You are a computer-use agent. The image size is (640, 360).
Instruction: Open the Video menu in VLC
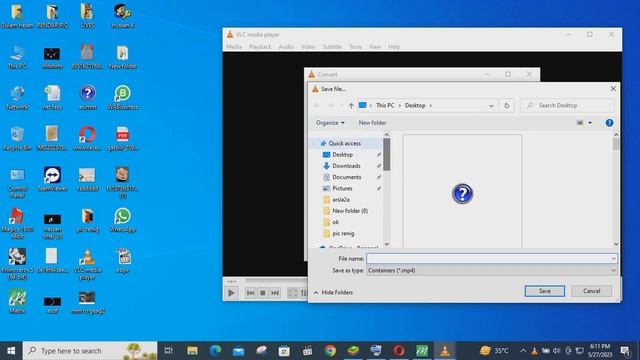coord(308,47)
